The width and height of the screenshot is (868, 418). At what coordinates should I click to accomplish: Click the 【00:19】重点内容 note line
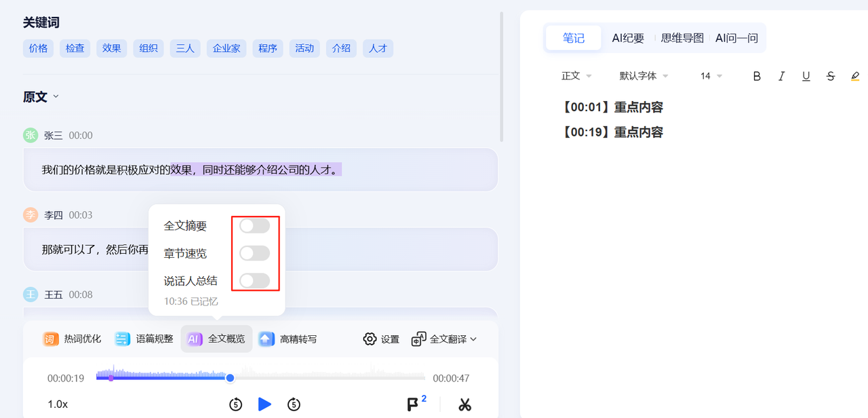(x=612, y=132)
